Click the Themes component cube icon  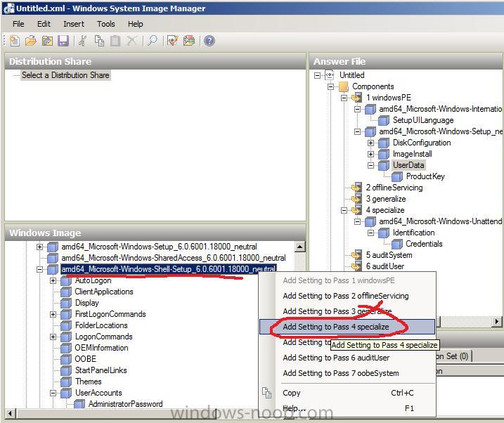point(66,382)
